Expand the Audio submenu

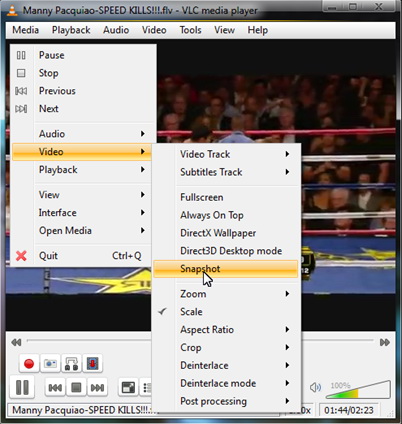tap(82, 134)
